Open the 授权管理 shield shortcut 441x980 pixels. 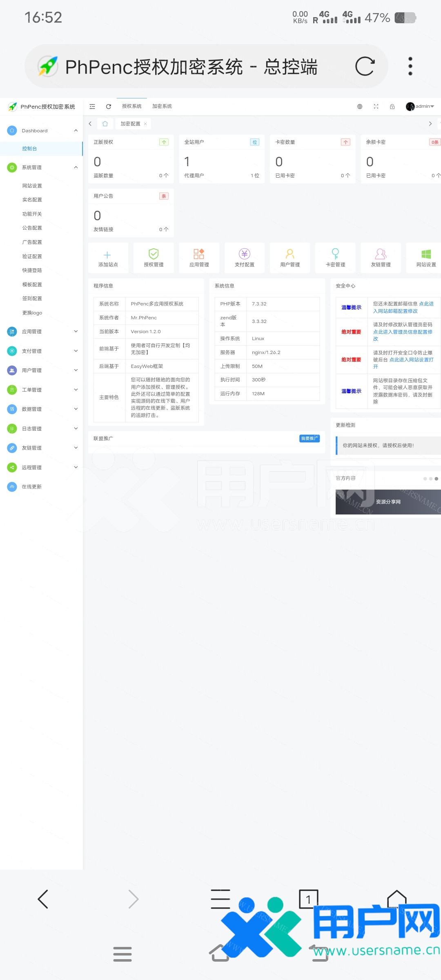coord(154,258)
